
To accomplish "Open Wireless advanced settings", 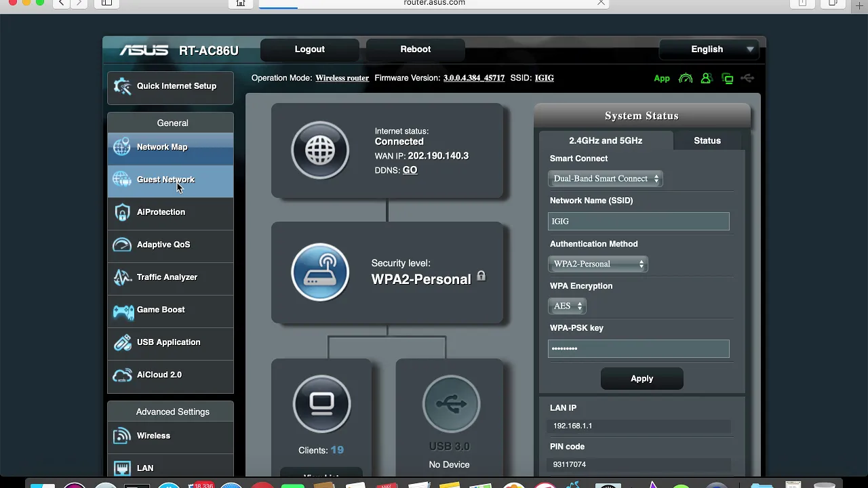I will [170, 436].
